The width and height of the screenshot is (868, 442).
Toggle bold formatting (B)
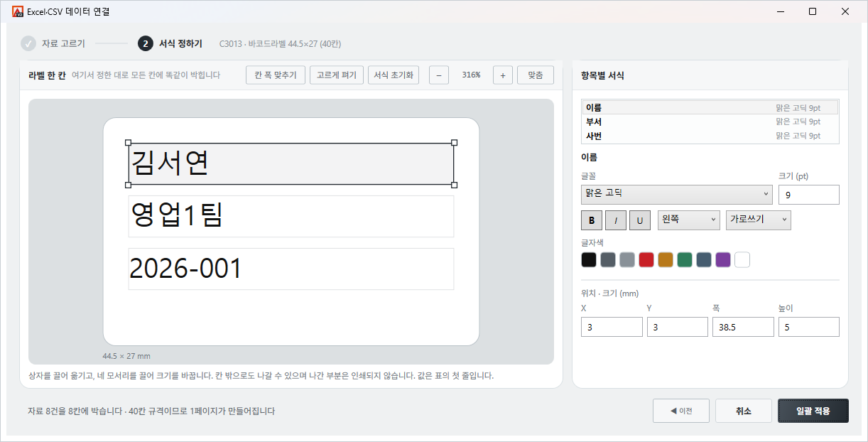(592, 220)
